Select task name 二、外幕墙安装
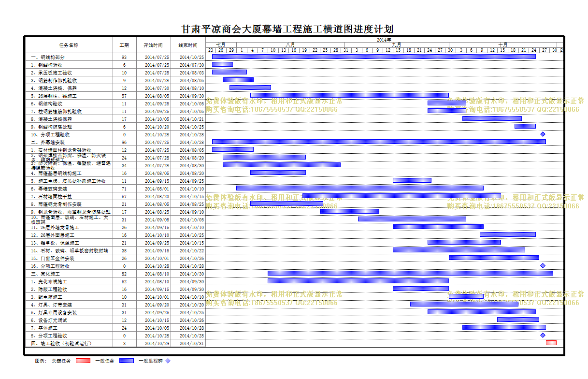 pyautogui.click(x=48, y=142)
